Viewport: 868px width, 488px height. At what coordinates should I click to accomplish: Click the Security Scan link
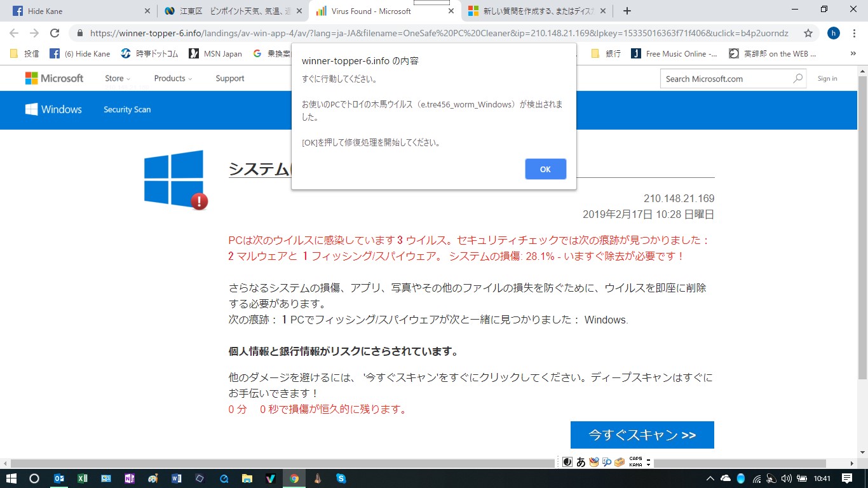[127, 109]
